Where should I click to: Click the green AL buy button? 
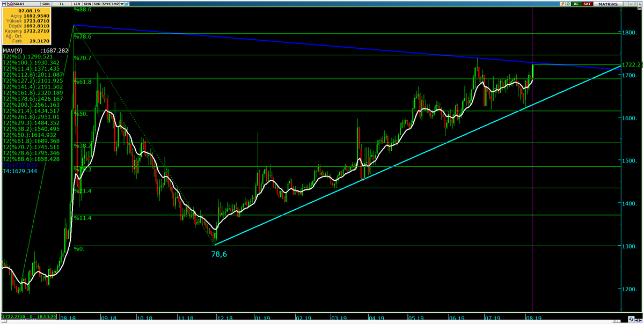click(x=576, y=4)
